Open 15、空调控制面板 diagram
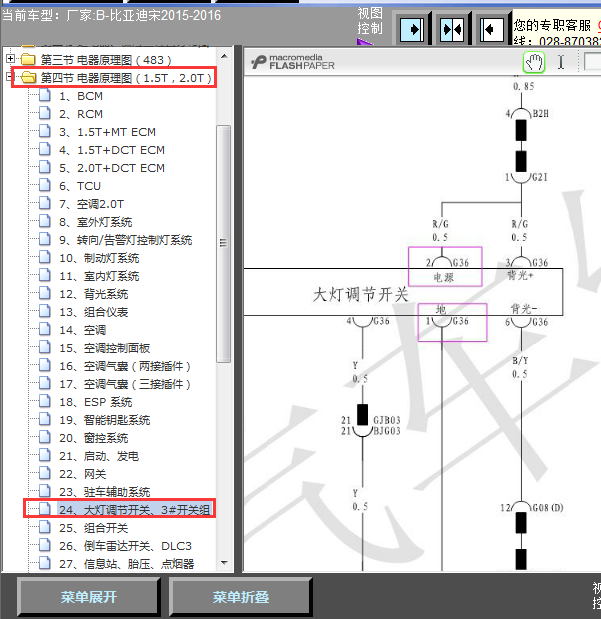 click(x=105, y=348)
